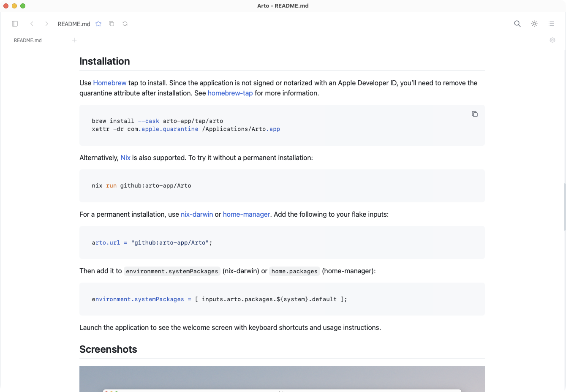Select the README.md tab
The height and width of the screenshot is (392, 566).
coord(27,40)
